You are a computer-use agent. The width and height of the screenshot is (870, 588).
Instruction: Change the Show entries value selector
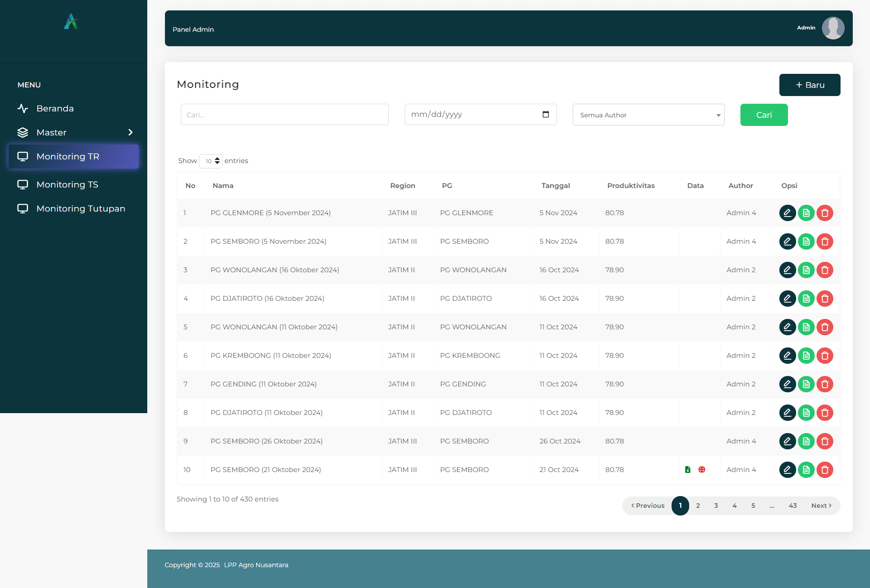(211, 161)
